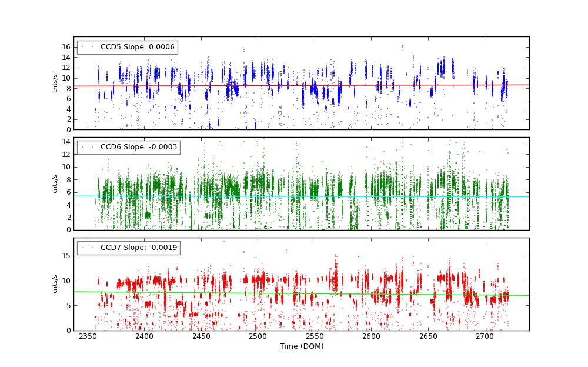This screenshot has height=367, width=588.
Task: Click the CCD6 Slope: -0.0003 legend
Action: (x=128, y=147)
